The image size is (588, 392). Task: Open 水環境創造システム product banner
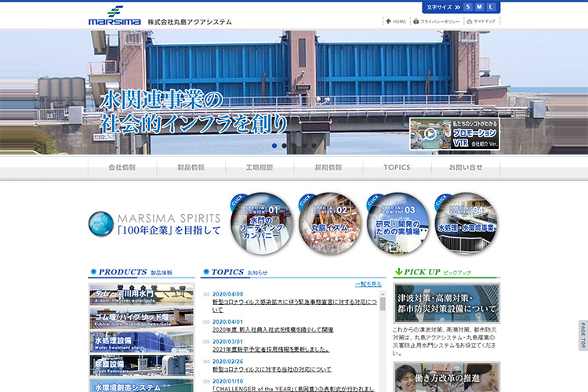(x=141, y=385)
